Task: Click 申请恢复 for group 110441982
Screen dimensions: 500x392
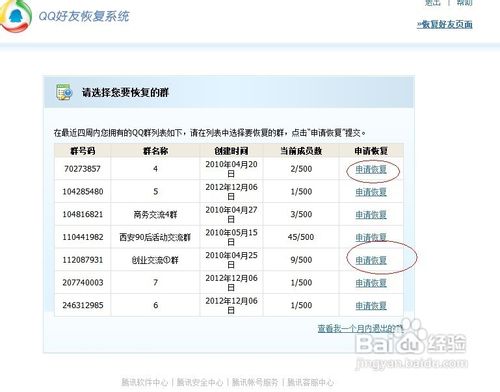Action: pyautogui.click(x=371, y=237)
